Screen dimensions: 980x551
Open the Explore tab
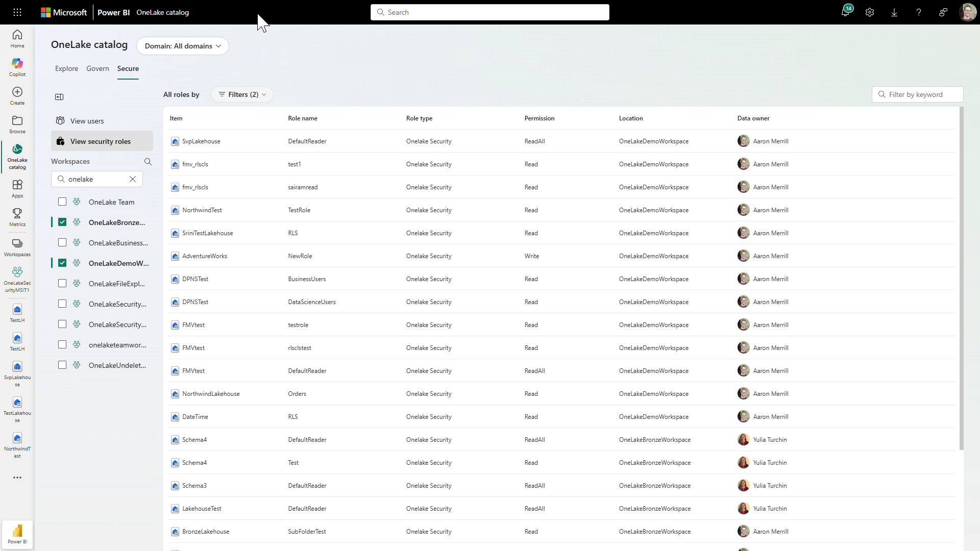pyautogui.click(x=66, y=68)
